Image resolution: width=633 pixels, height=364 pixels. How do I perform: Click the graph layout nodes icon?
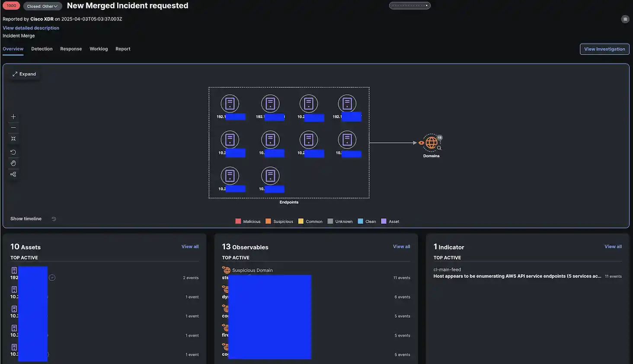(13, 174)
